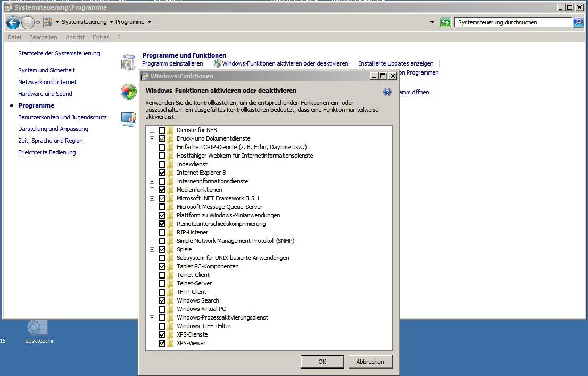
Task: Toggle the Tablet PC-Komponenten checkbox
Action: [162, 266]
